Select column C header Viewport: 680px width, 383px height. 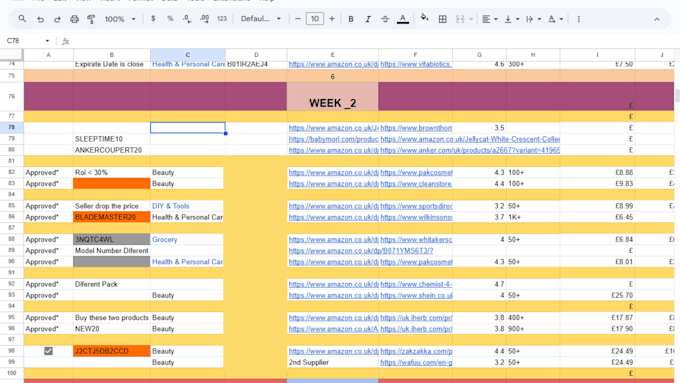[188, 55]
